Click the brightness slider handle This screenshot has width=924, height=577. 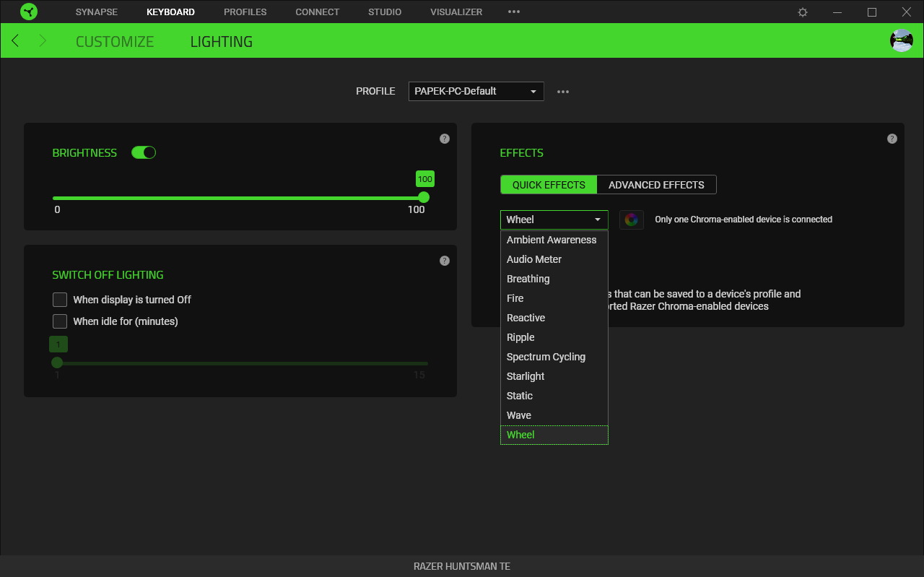pos(424,197)
